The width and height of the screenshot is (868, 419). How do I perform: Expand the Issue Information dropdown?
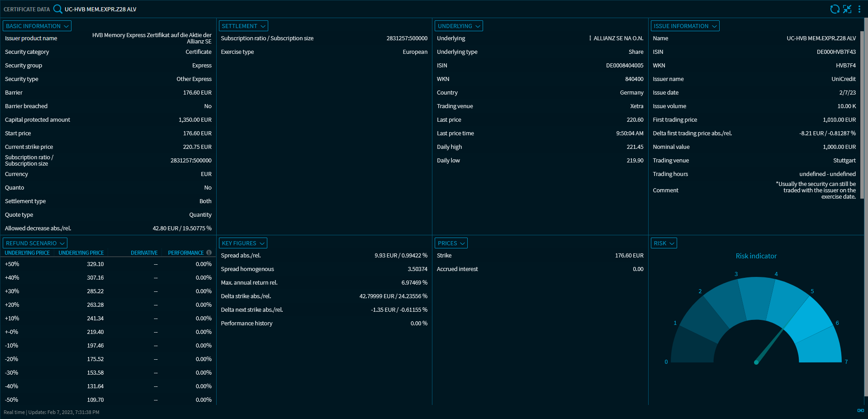coord(685,26)
